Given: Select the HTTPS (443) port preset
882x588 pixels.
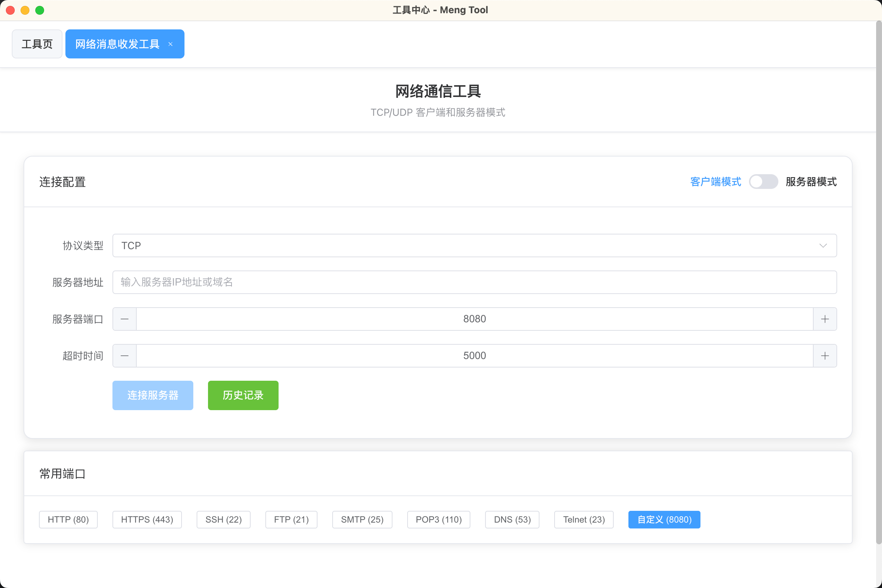Looking at the screenshot, I should (147, 519).
